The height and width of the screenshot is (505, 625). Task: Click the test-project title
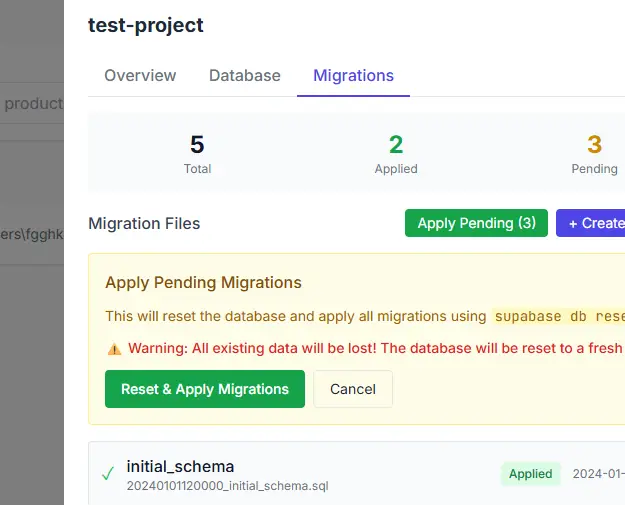point(146,25)
